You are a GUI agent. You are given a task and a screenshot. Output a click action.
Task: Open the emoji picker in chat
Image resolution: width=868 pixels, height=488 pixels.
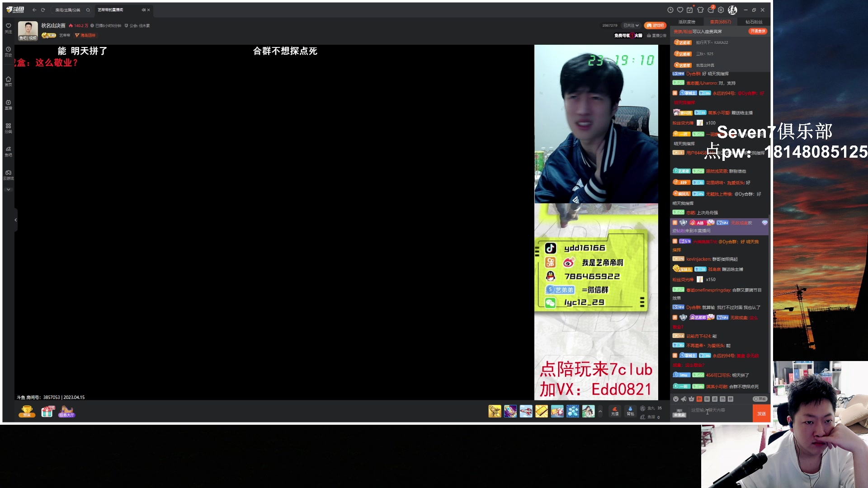676,399
